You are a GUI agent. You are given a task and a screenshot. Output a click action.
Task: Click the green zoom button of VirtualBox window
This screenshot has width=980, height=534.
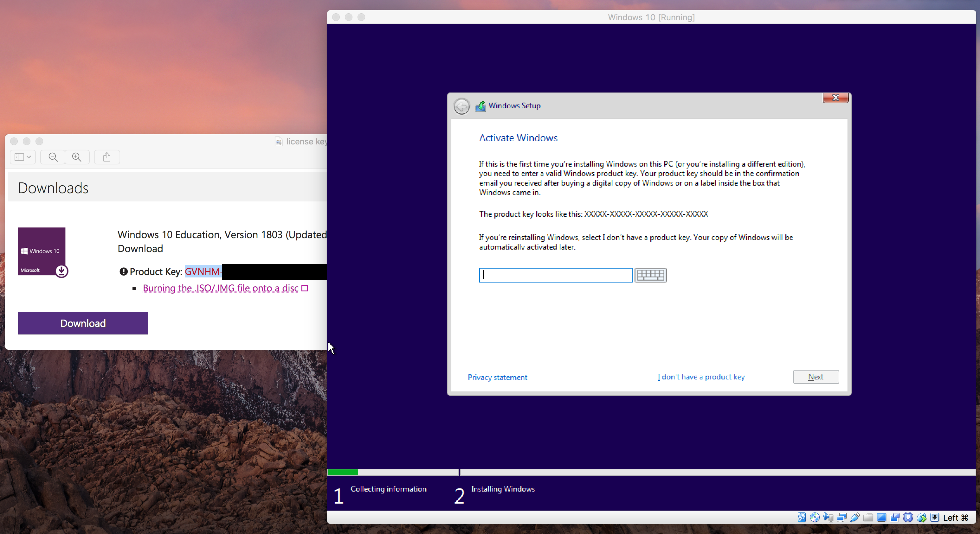click(x=361, y=17)
